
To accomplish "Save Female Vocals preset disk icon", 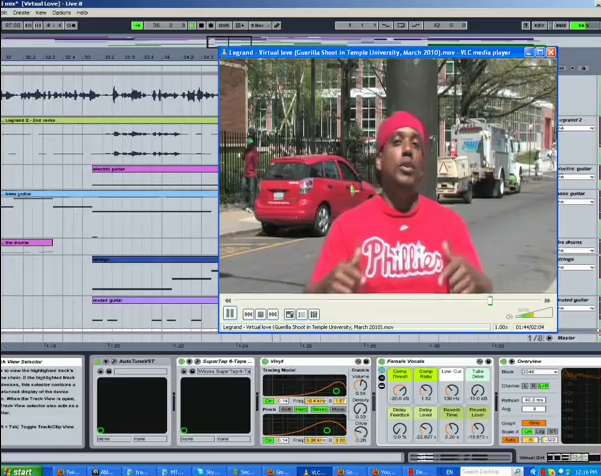I will 488,361.
